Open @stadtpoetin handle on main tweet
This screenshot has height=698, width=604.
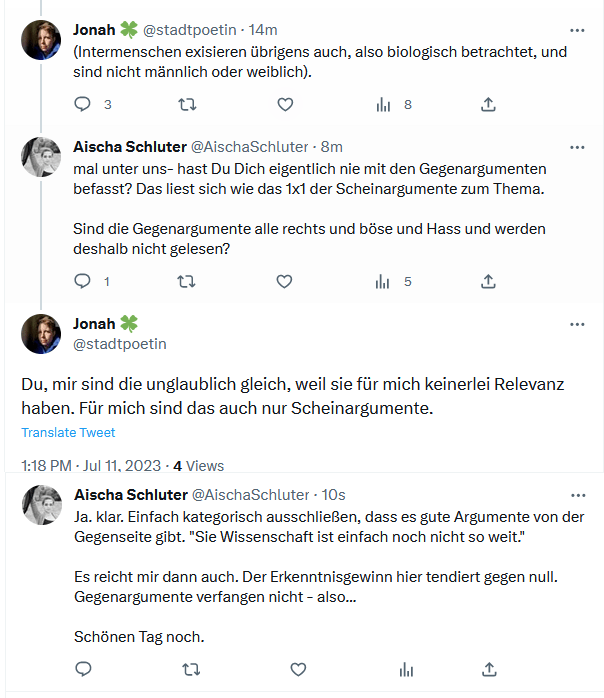tap(119, 343)
